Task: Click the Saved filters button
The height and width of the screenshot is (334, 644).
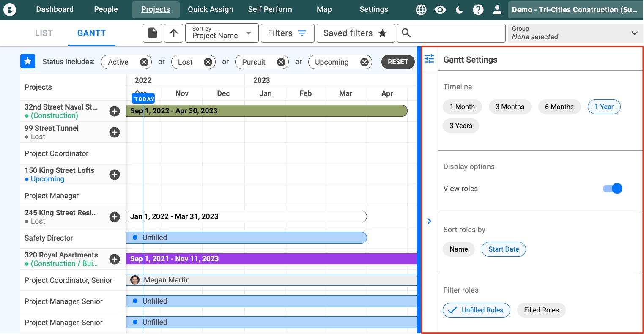Action: click(x=355, y=33)
